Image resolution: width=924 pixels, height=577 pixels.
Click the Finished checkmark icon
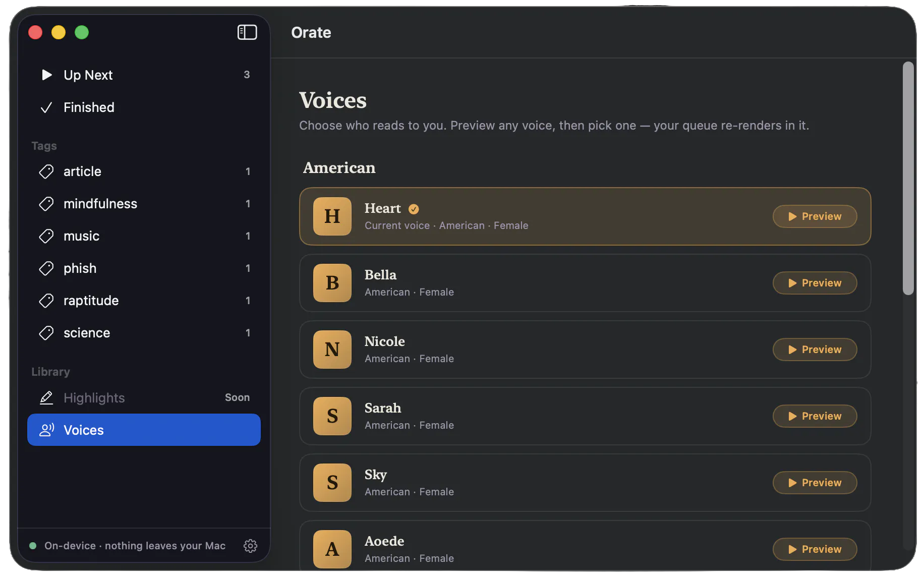(46, 107)
